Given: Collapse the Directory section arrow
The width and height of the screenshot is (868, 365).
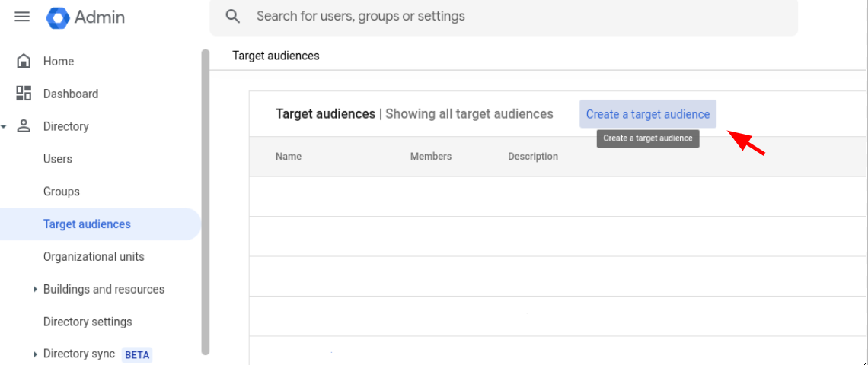Looking at the screenshot, I should (4, 127).
